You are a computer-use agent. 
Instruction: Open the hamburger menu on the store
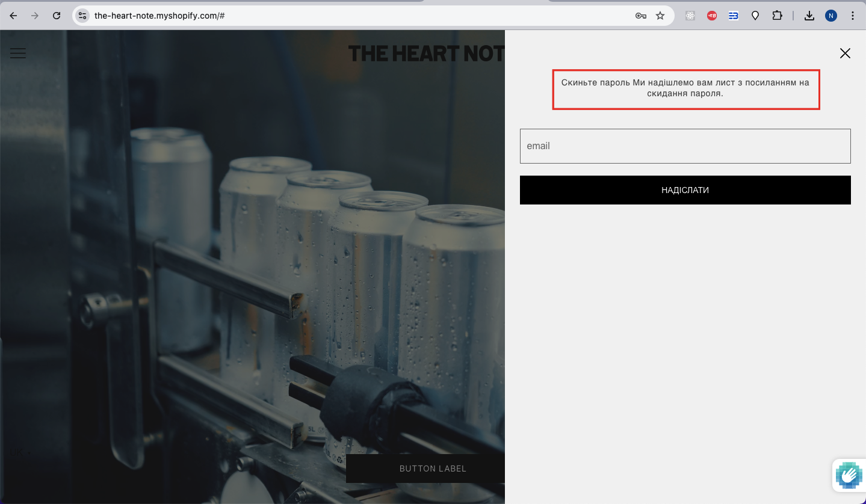[18, 53]
